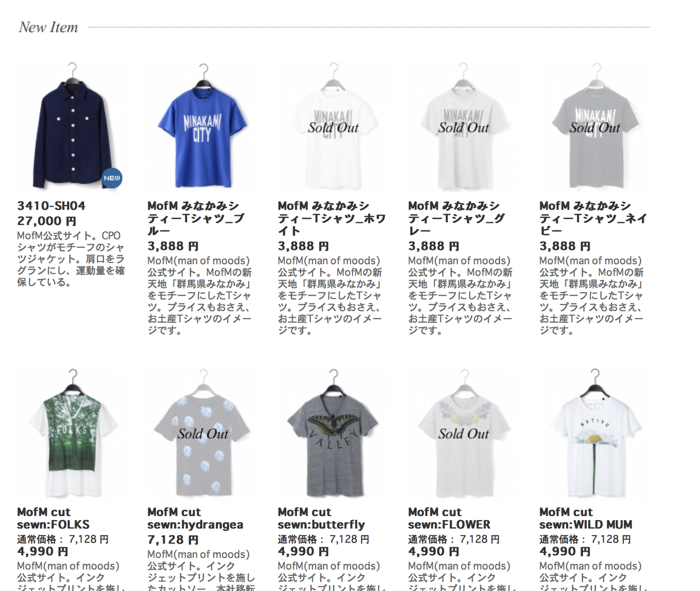The height and width of the screenshot is (591, 700).
Task: Open the blue MINAKAMI CITY T-shirt image
Action: coord(203,125)
